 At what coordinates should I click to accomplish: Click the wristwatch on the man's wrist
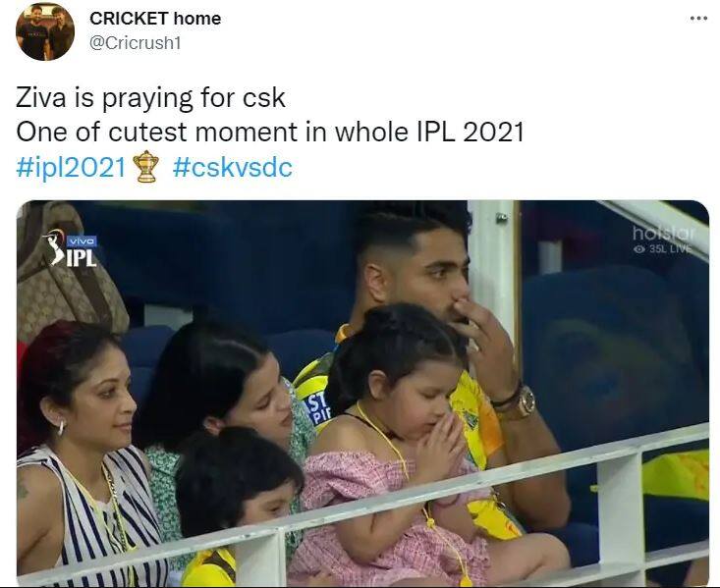(523, 402)
